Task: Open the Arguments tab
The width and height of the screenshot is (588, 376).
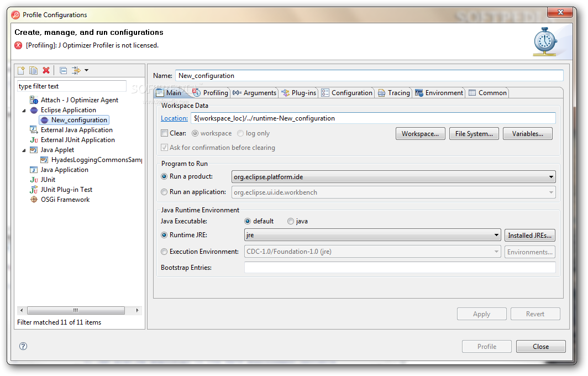Action: 254,93
